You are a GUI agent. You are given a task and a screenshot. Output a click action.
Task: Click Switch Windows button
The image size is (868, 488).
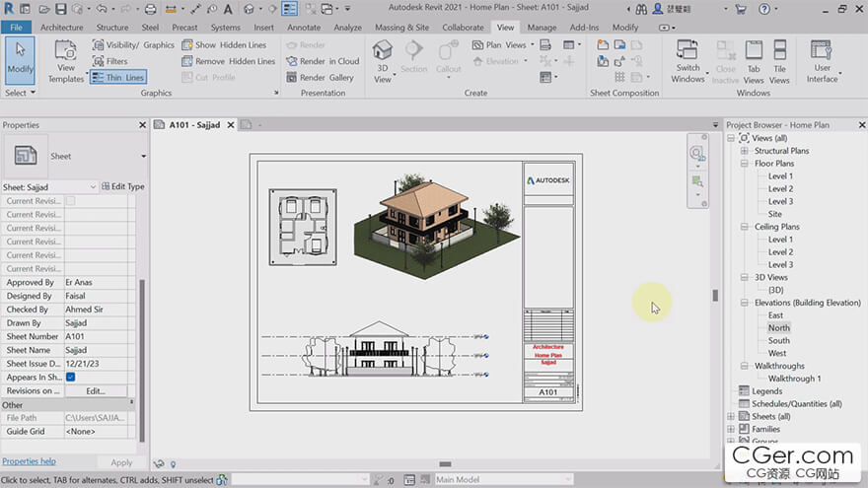(x=687, y=61)
